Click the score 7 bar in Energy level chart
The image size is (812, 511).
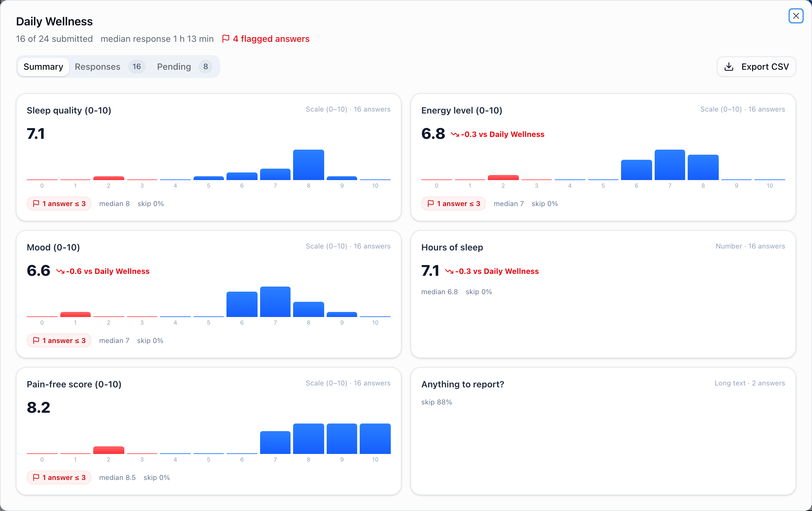click(x=670, y=165)
